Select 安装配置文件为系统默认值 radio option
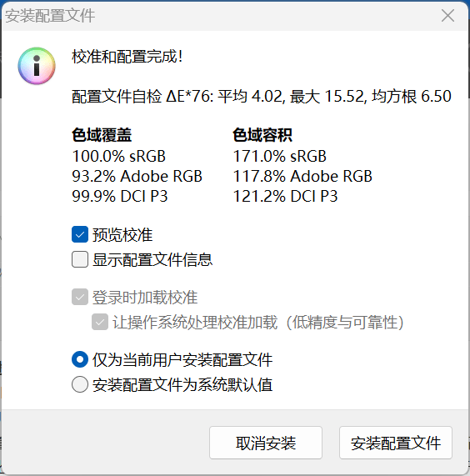Screen dimensions: 470x476 click(80, 384)
